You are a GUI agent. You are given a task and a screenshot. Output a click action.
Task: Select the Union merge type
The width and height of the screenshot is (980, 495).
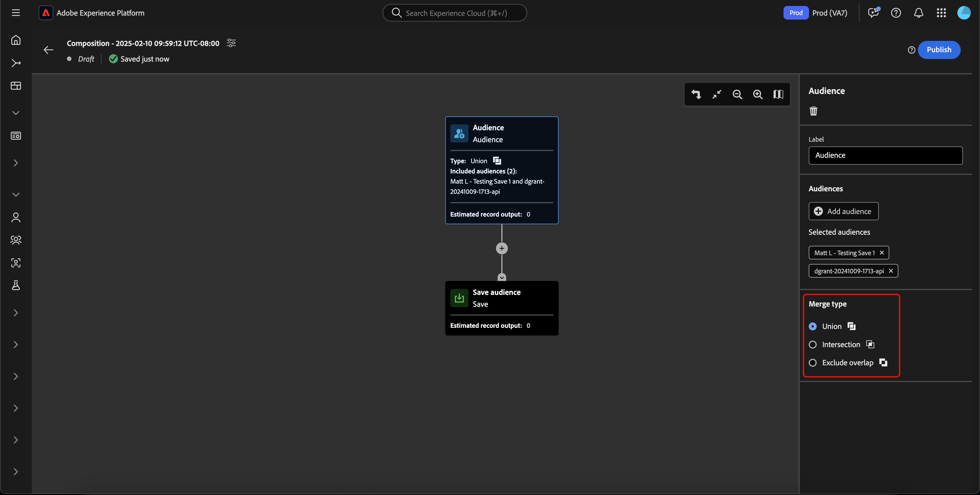(x=813, y=326)
